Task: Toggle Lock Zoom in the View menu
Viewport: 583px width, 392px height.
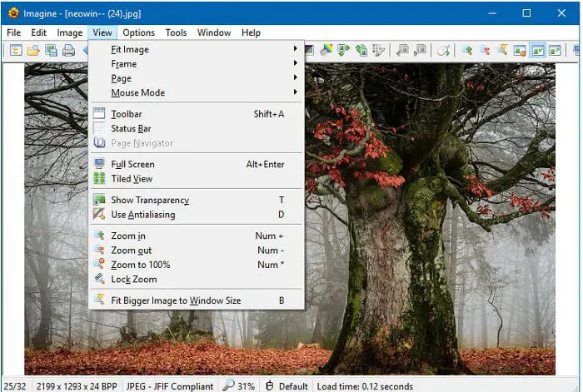Action: [x=197, y=279]
